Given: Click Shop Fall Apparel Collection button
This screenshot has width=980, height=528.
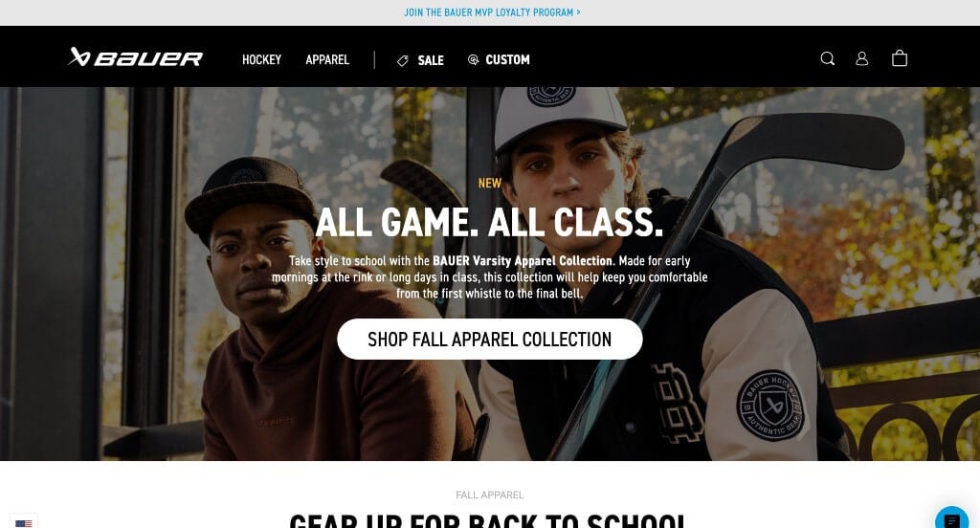Looking at the screenshot, I should click(489, 340).
